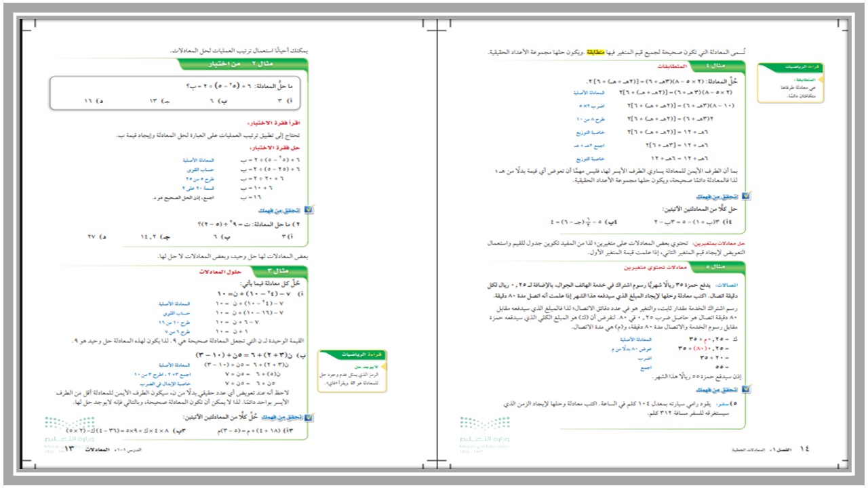The image size is (868, 488).
Task: Click the right-page 'قراءة الرياضيات' sidebar header
Action: (789, 68)
